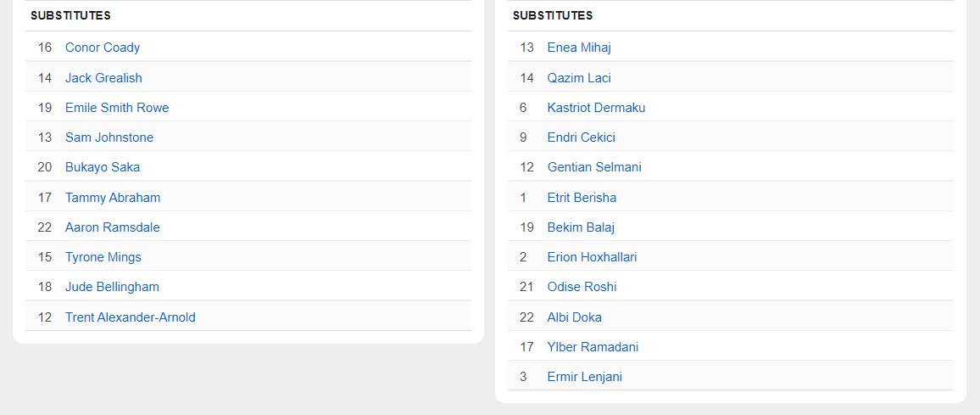The width and height of the screenshot is (980, 415).
Task: Click the Bekim Balaj link
Action: [581, 227]
